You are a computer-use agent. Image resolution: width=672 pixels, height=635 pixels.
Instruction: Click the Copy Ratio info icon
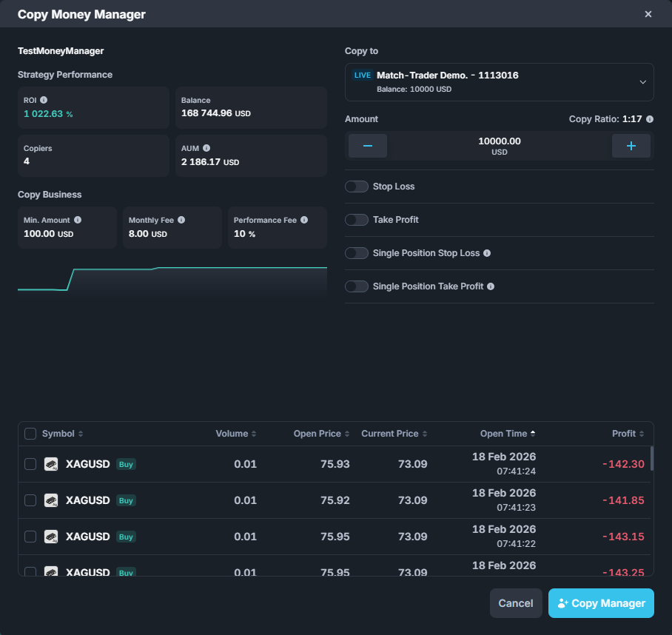650,119
